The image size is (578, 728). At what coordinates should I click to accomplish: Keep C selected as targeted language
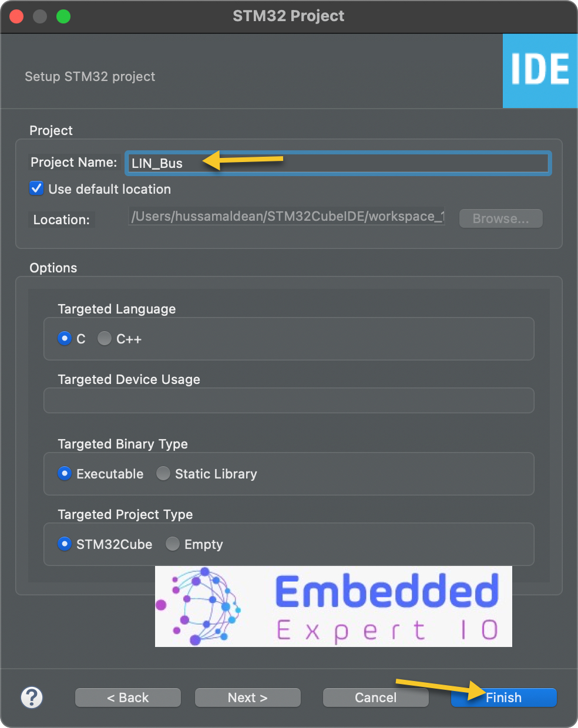coord(64,338)
